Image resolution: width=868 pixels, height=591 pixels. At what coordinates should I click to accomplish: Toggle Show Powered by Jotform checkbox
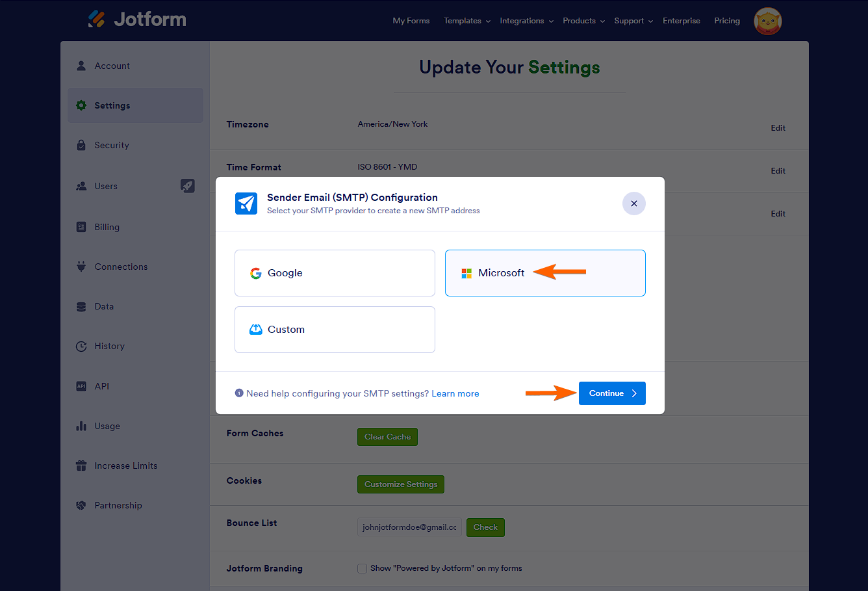point(363,568)
